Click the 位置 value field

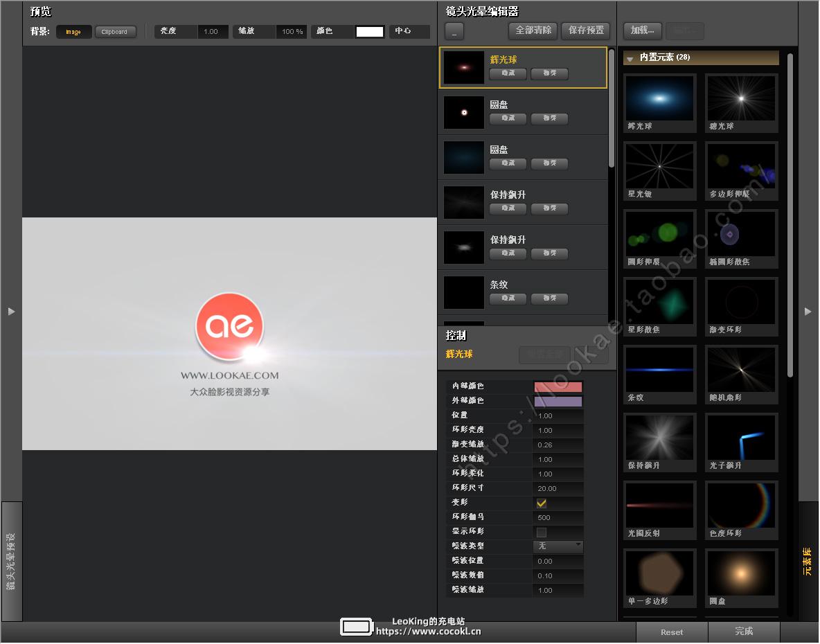point(558,416)
